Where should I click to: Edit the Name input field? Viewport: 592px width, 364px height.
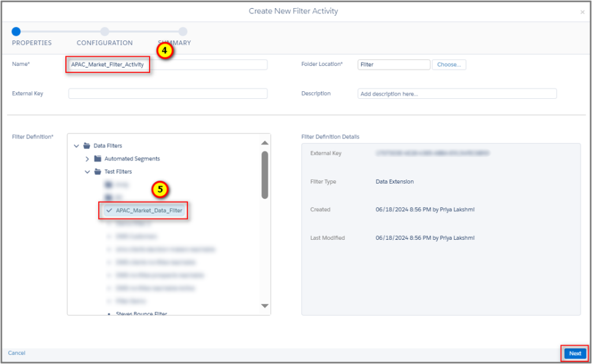coord(168,65)
